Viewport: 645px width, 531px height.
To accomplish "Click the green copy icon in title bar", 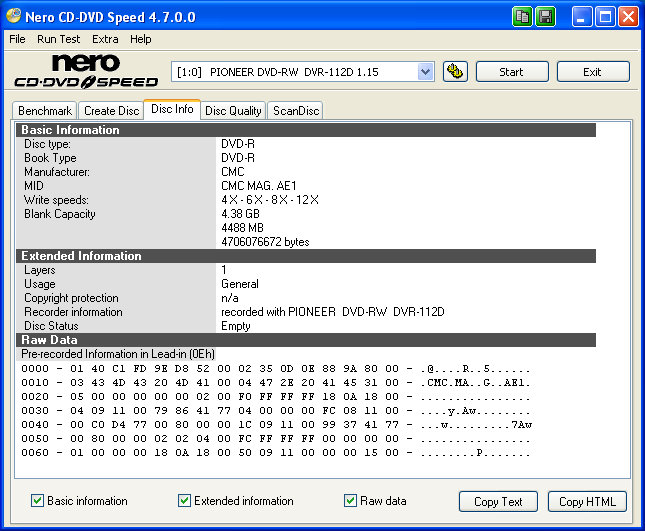I will pyautogui.click(x=523, y=17).
